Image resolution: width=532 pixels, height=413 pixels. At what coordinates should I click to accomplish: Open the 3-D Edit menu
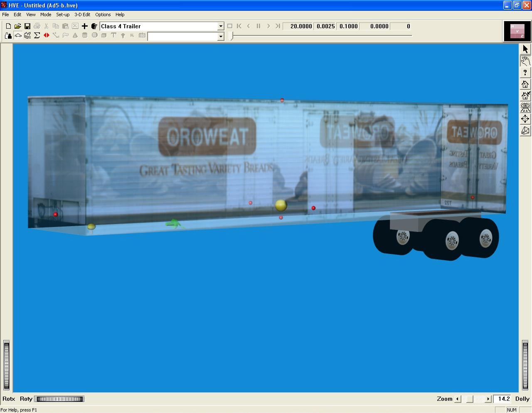pyautogui.click(x=82, y=15)
